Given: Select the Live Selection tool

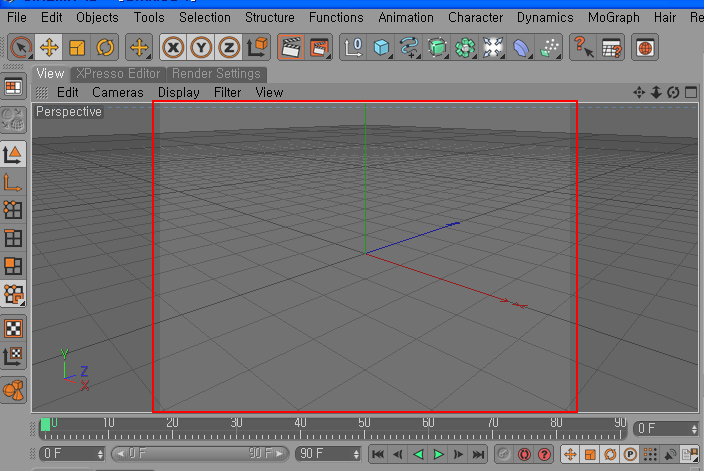Looking at the screenshot, I should [x=21, y=47].
